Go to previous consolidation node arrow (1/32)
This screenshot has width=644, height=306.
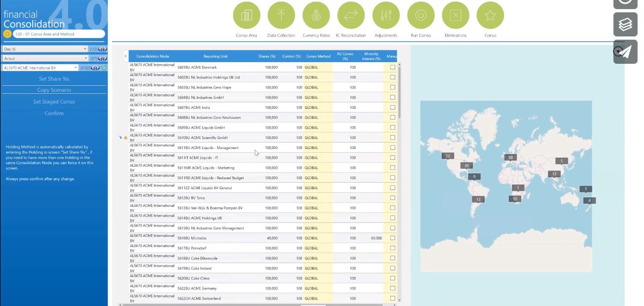click(x=93, y=68)
